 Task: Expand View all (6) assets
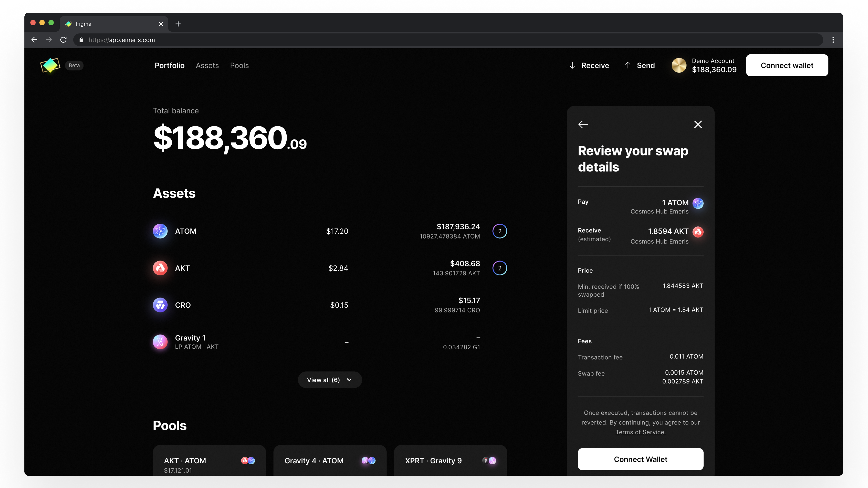coord(330,380)
